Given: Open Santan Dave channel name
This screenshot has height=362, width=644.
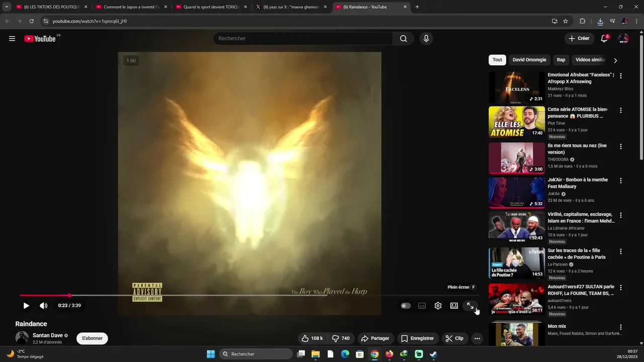Looking at the screenshot, I should click(x=48, y=335).
